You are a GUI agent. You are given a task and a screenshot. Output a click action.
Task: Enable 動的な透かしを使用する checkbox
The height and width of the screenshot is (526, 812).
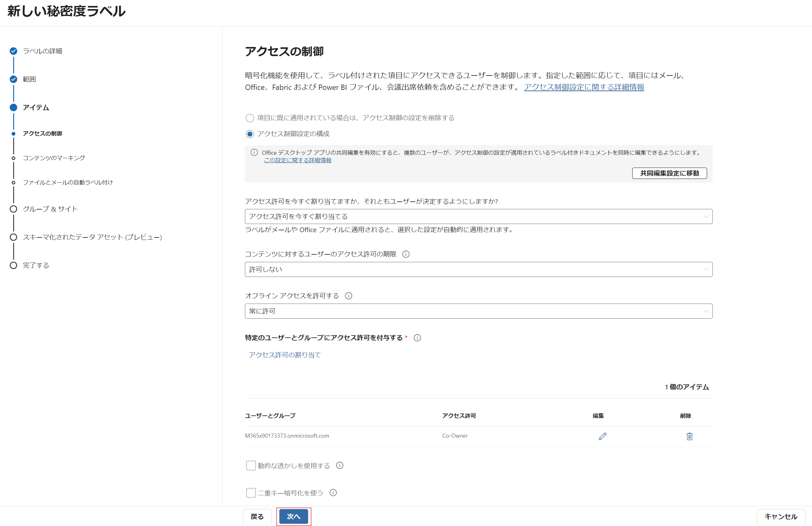(251, 466)
